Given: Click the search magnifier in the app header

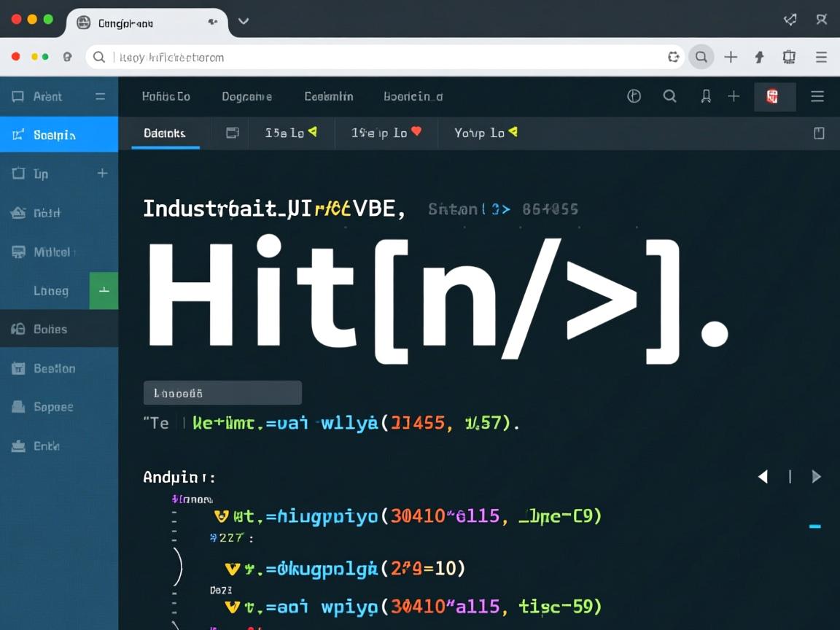Looking at the screenshot, I should pos(669,96).
